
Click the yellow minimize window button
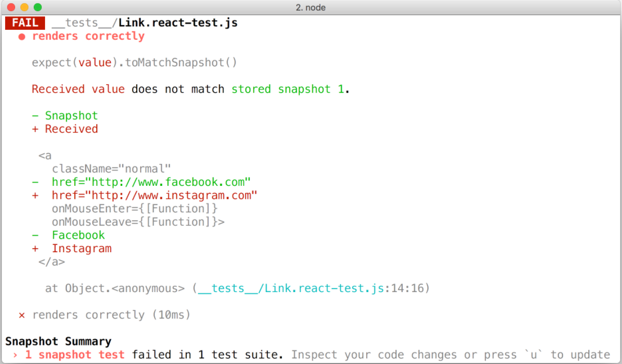point(24,7)
